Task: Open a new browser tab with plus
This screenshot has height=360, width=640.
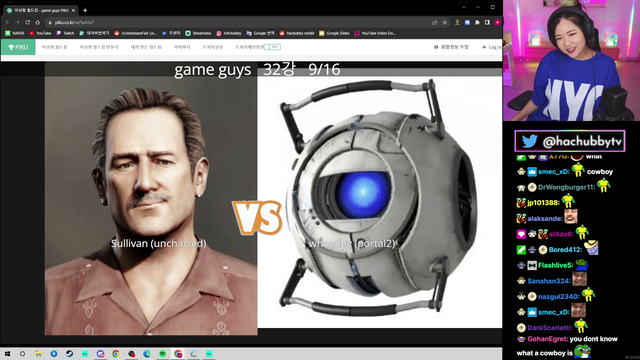Action: tap(85, 10)
